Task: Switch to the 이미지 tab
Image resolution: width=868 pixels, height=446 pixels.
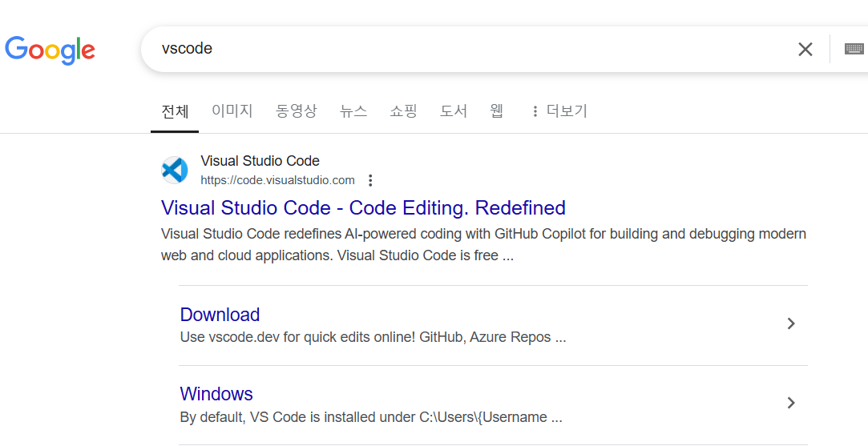Action: 232,110
